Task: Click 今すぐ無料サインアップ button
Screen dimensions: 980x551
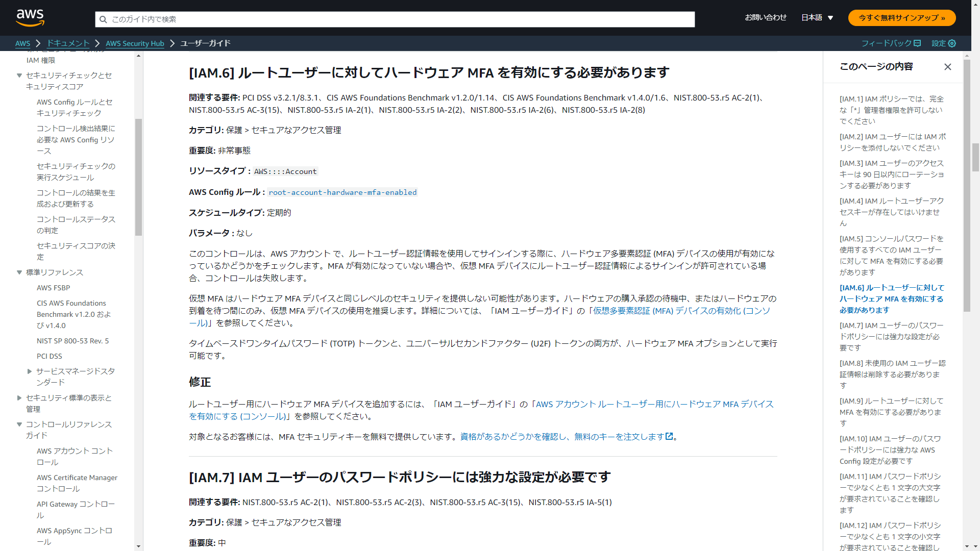Action: pos(901,18)
